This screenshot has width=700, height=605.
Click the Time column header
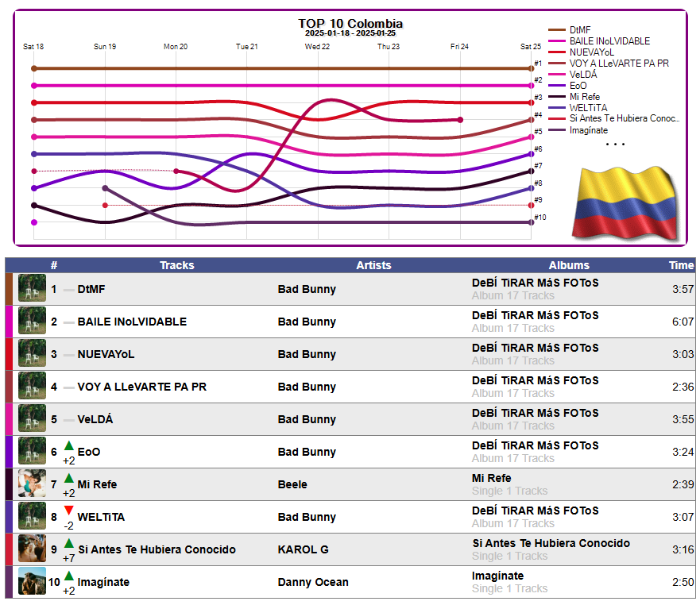681,265
